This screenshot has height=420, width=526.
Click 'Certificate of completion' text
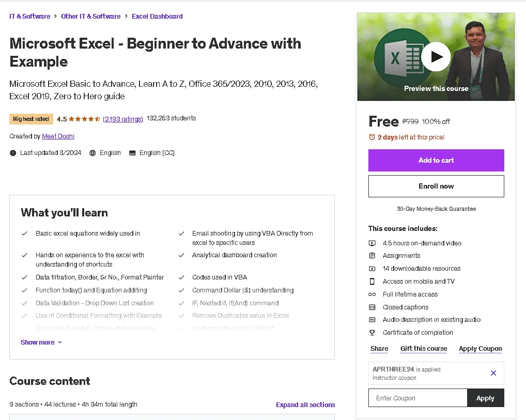point(418,333)
